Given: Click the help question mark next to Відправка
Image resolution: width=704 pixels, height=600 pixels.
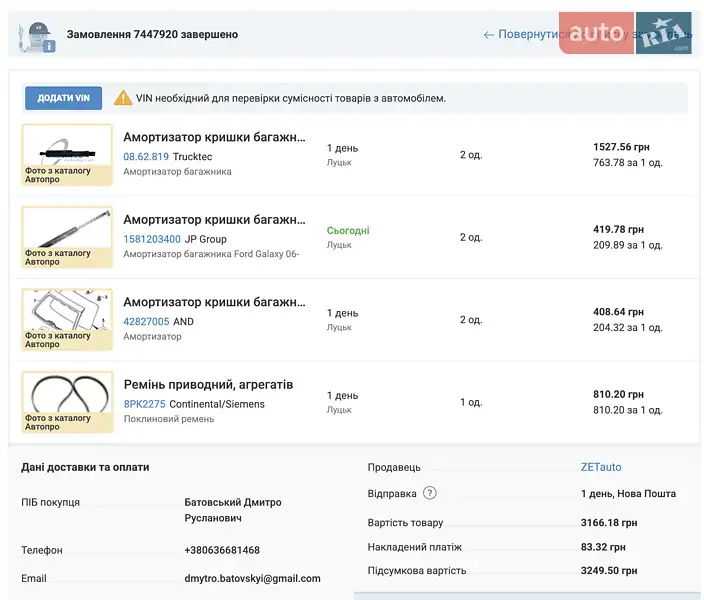Looking at the screenshot, I should click(x=430, y=493).
